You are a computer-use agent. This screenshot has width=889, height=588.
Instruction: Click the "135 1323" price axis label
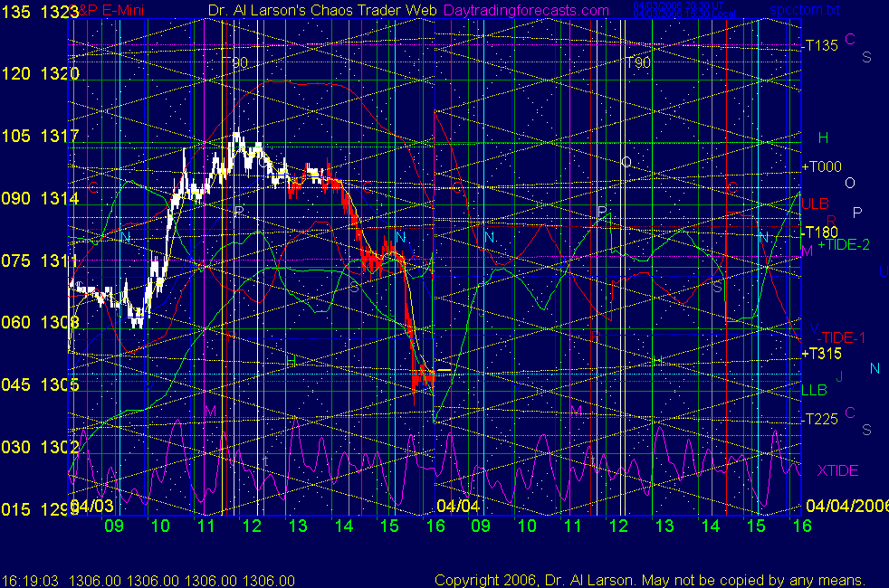click(40, 12)
